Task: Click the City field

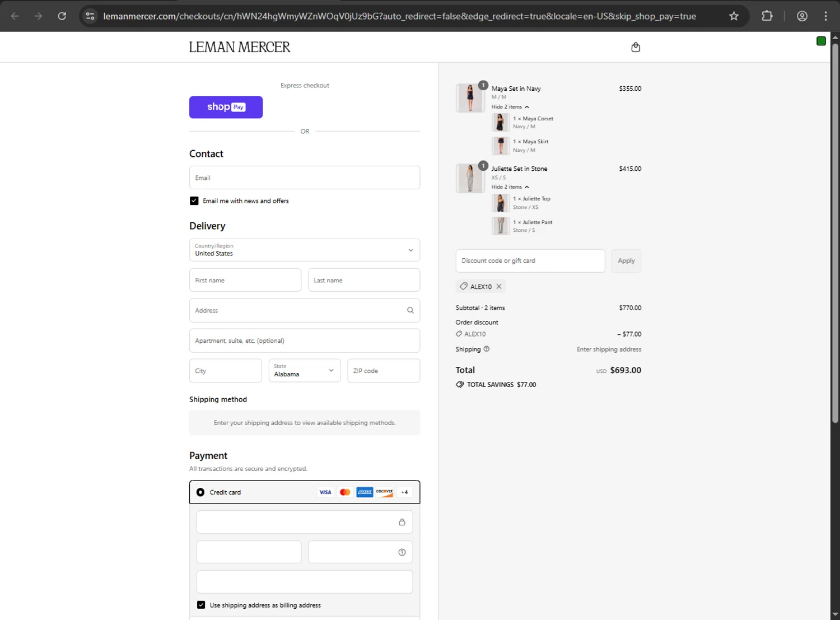Action: [x=226, y=371]
